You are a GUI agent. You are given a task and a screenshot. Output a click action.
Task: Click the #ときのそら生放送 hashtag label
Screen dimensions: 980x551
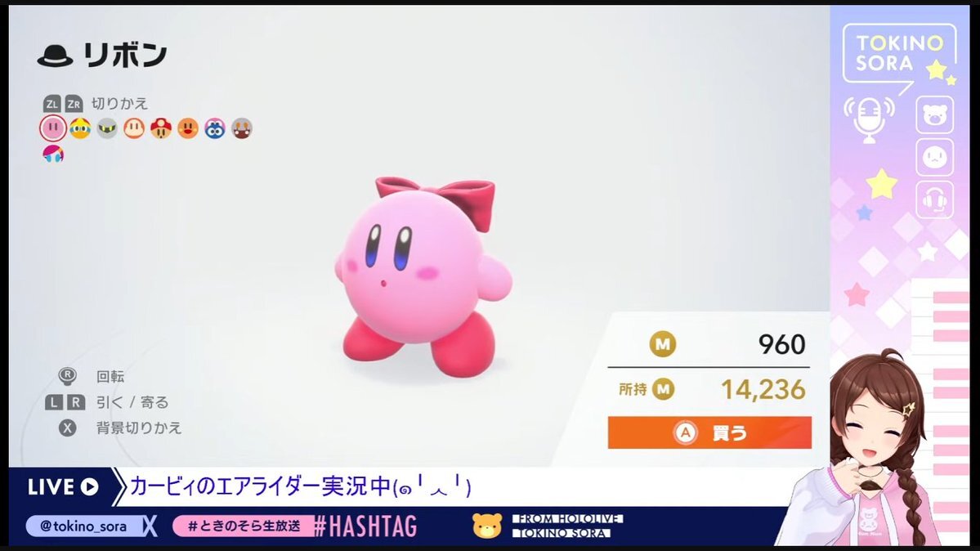tap(244, 526)
